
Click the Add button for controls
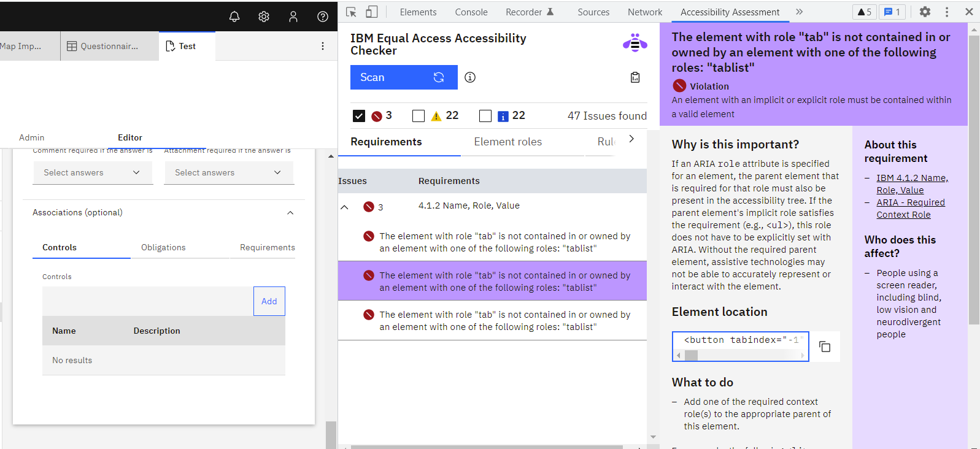click(x=269, y=301)
